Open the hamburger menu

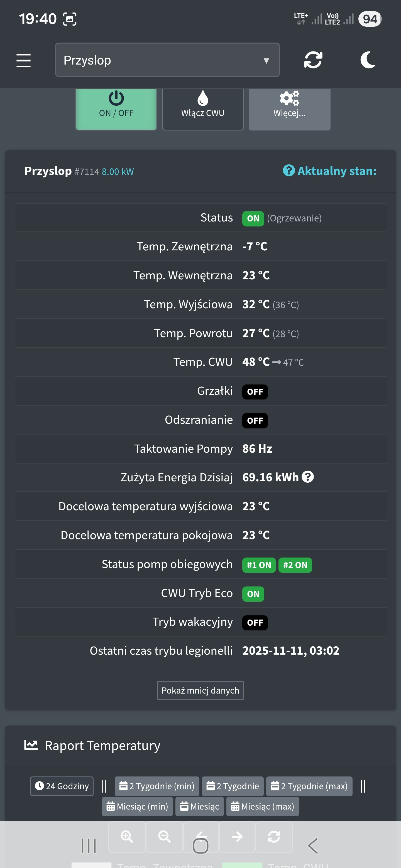click(24, 60)
